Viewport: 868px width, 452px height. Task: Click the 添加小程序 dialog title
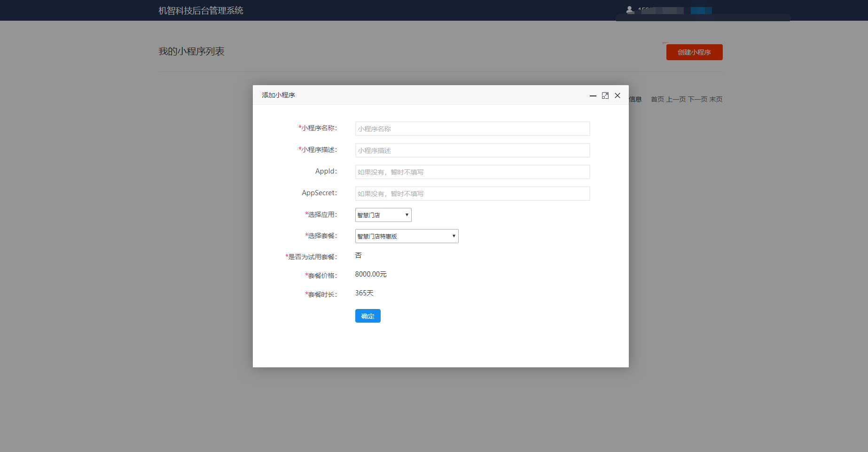point(278,95)
